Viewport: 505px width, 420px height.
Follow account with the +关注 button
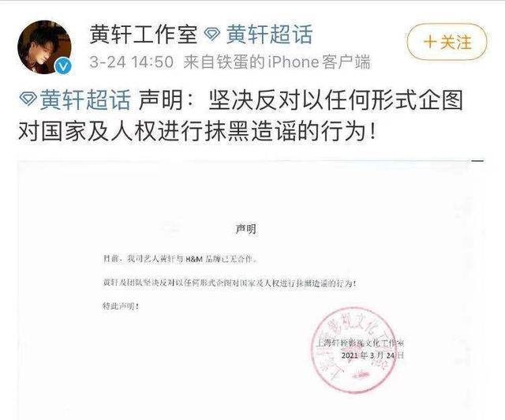tap(447, 42)
